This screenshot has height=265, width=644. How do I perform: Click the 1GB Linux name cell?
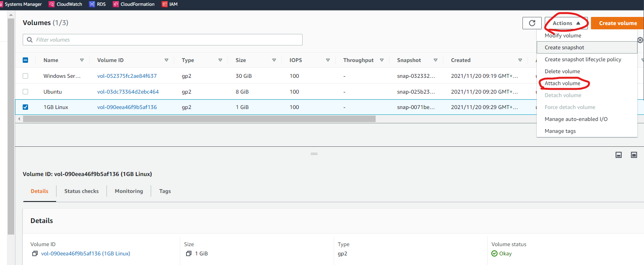[56, 107]
